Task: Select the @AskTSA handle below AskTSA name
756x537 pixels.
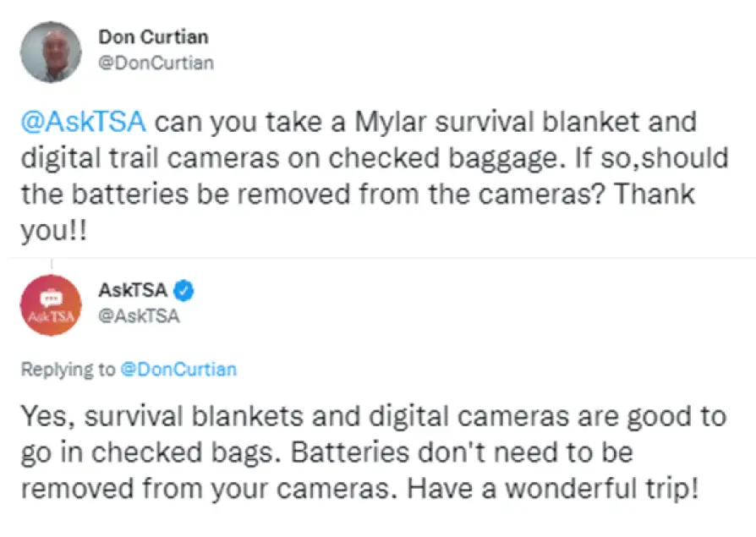Action: pos(139,316)
